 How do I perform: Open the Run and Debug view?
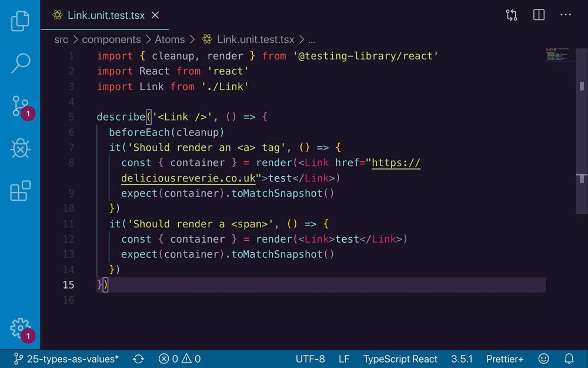click(x=21, y=148)
